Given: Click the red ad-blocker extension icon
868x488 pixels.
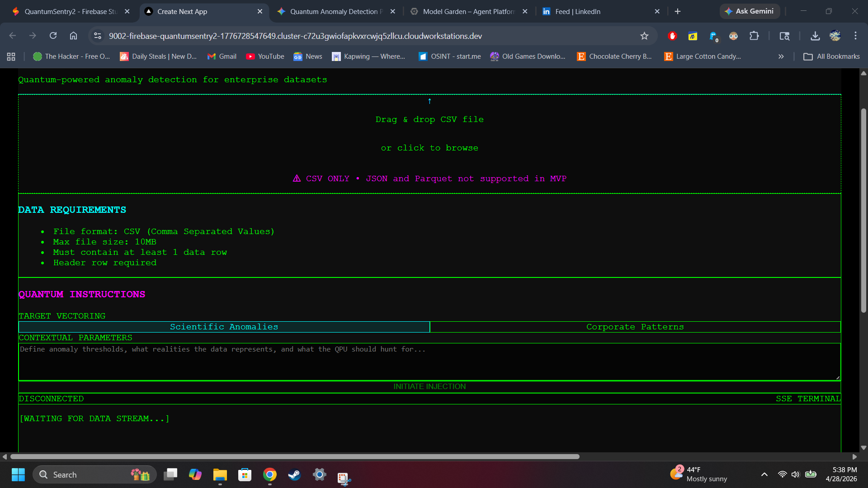Looking at the screenshot, I should [672, 36].
